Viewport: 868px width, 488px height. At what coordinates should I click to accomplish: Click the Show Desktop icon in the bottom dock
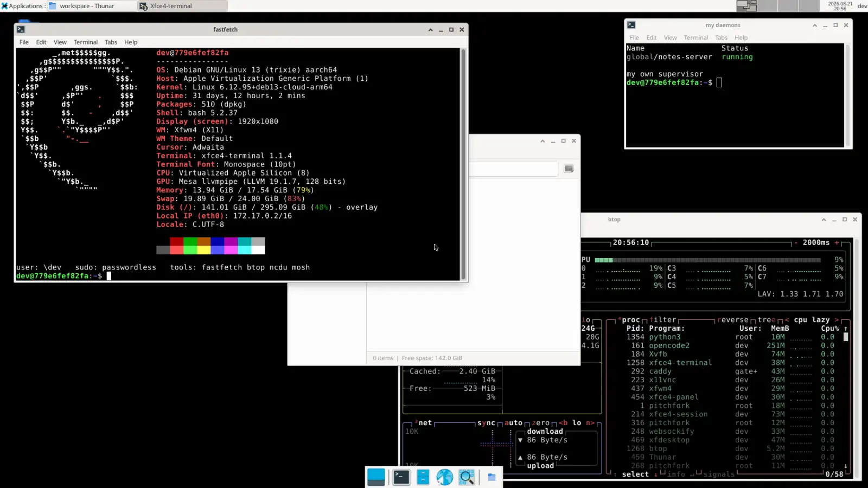point(376,477)
